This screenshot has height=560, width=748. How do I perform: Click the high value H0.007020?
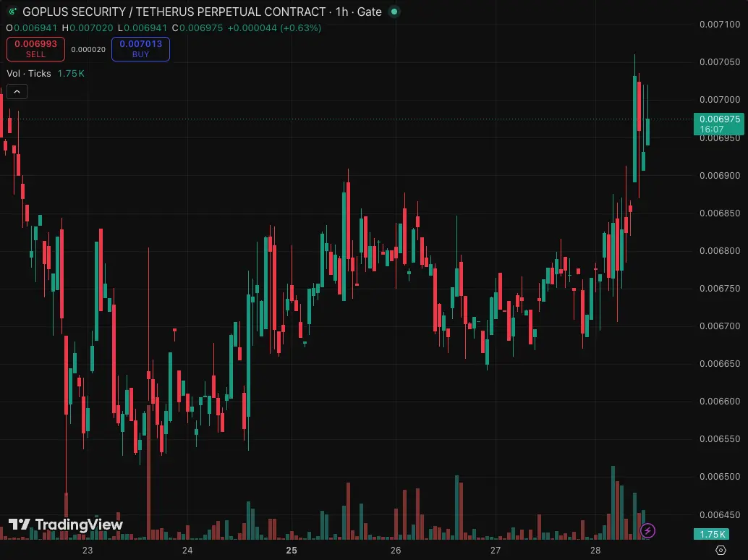coord(88,28)
